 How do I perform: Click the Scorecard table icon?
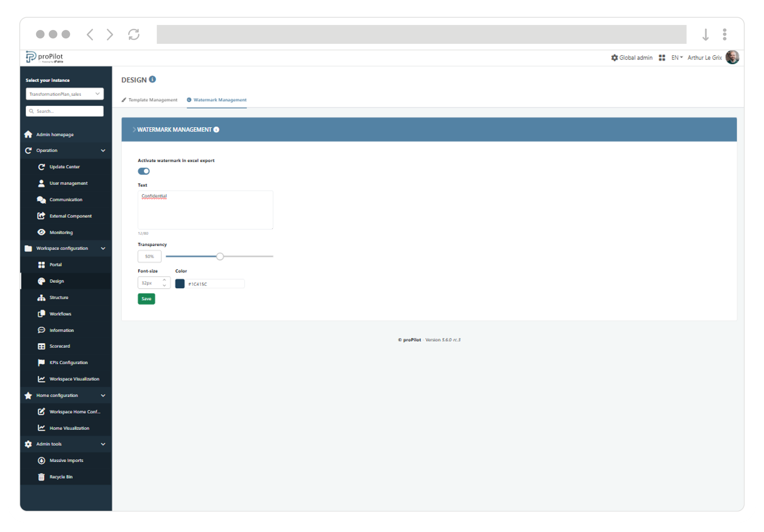(41, 346)
